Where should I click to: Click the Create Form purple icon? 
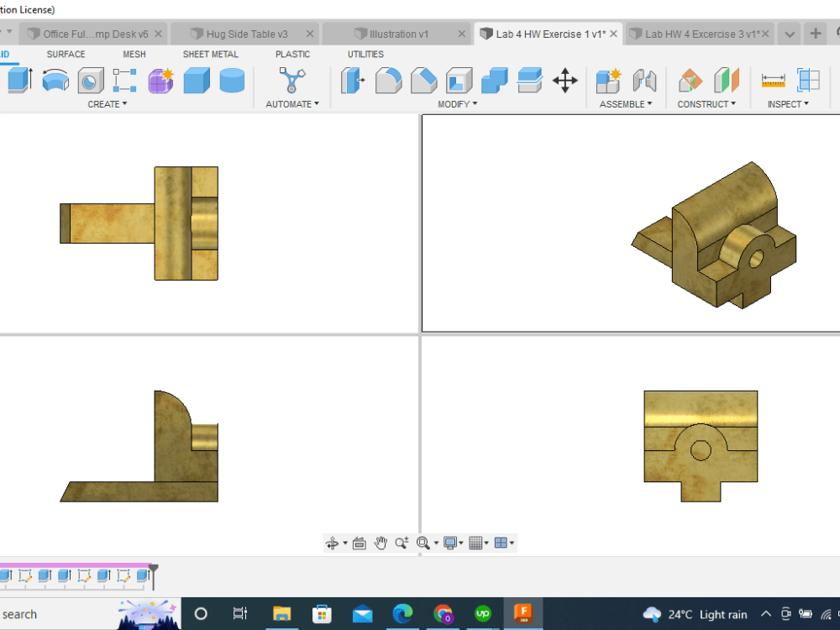pyautogui.click(x=160, y=81)
